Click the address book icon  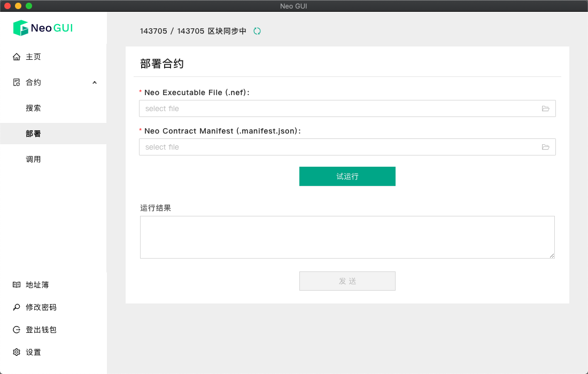tap(17, 285)
